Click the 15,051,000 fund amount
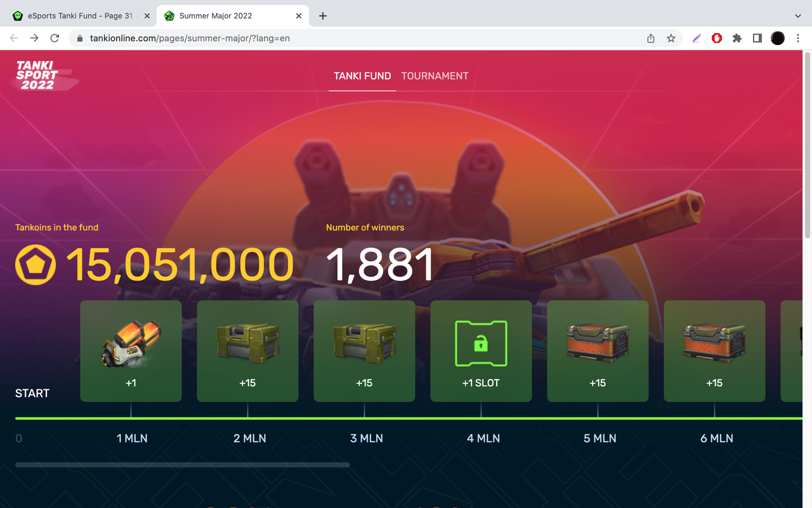812x508 pixels. 180,265
